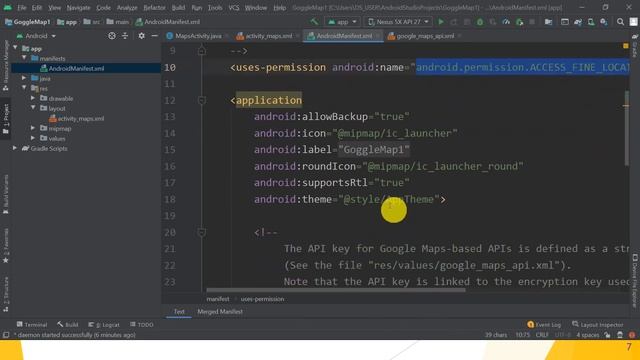Open the Run Anything toolbar icon

[564, 22]
